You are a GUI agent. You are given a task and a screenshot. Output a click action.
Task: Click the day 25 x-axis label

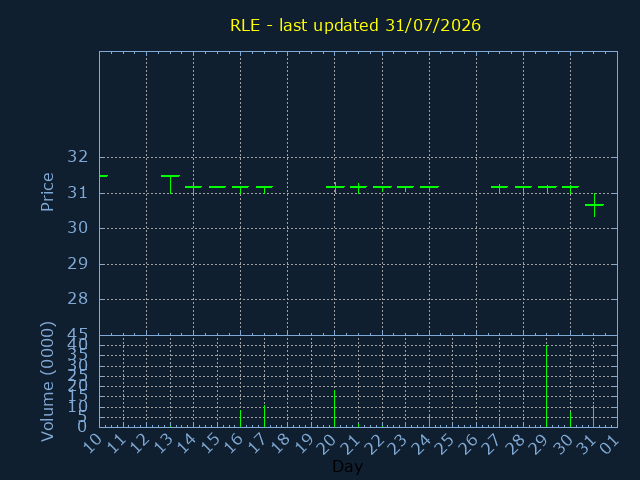(x=445, y=443)
